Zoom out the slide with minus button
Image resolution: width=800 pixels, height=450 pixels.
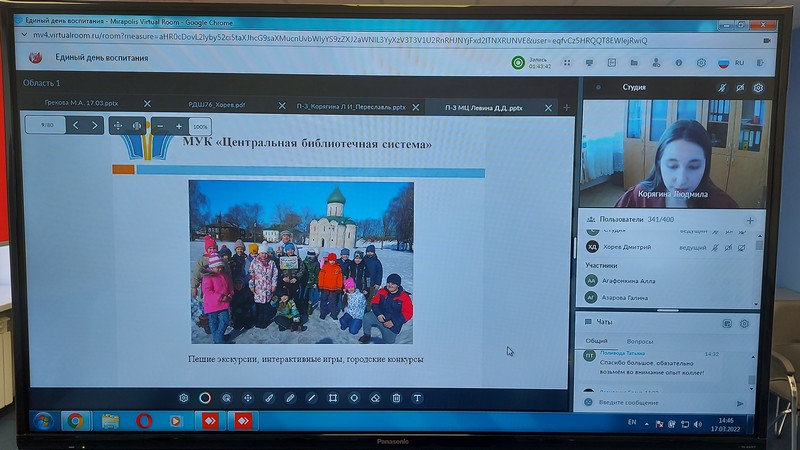point(160,127)
